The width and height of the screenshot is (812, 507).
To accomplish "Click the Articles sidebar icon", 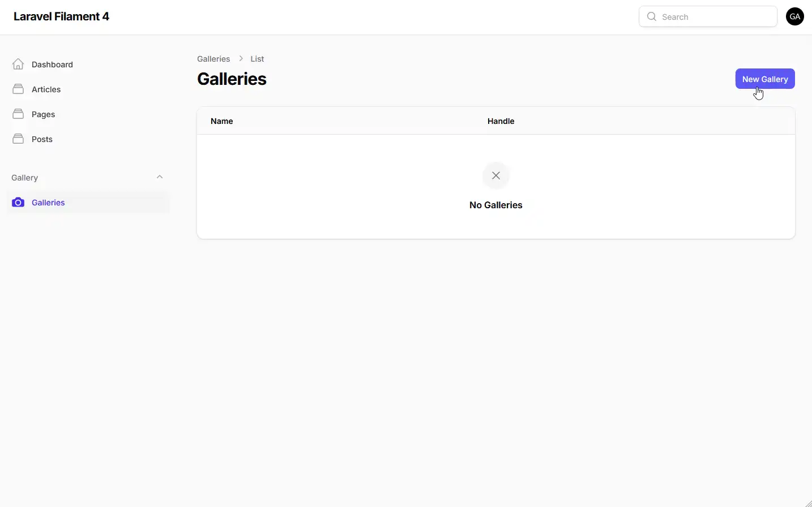I will tap(18, 89).
